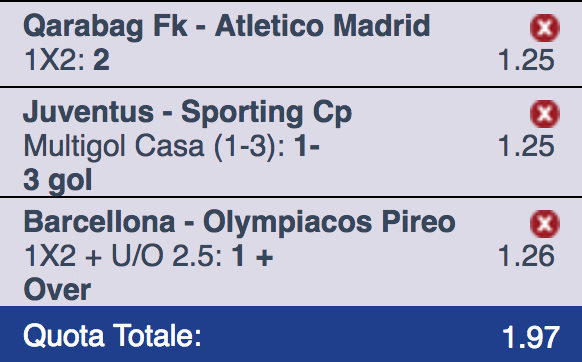Click the '1-' outcome in Juventus row
Viewport: 582px width, 362px height.
[x=307, y=146]
